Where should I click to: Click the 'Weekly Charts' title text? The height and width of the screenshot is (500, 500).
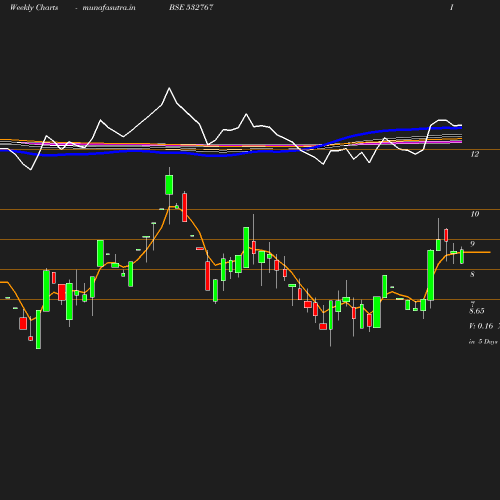coord(34,7)
